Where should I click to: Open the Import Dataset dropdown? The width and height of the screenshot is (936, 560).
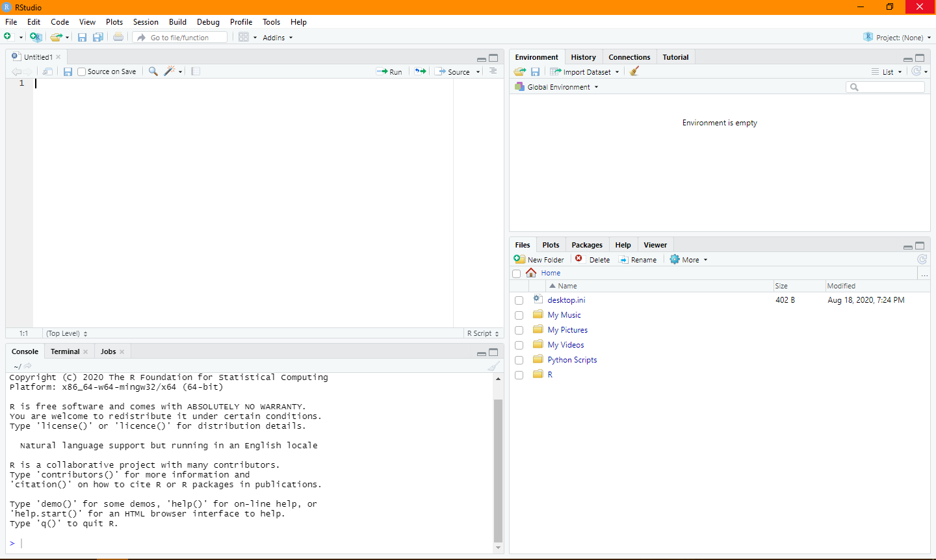[584, 71]
